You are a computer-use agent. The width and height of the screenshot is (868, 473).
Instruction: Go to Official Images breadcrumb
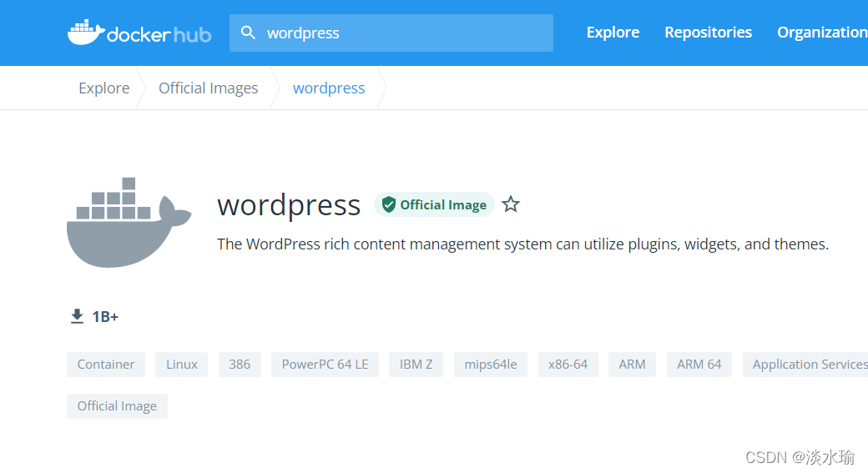(x=208, y=88)
